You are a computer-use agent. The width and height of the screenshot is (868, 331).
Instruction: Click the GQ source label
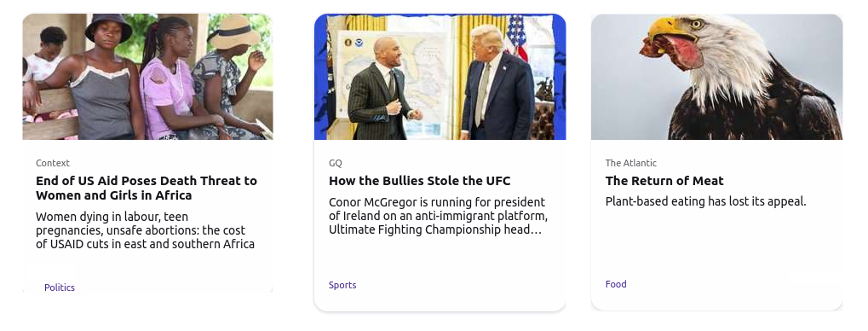(x=336, y=163)
